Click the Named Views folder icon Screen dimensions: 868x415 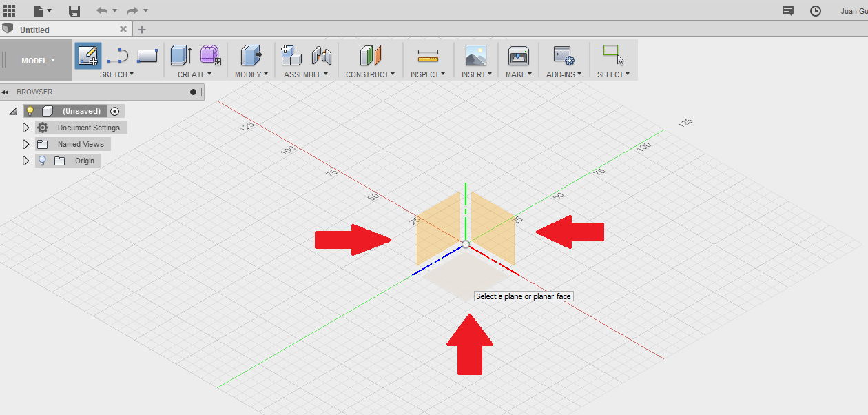pos(43,144)
